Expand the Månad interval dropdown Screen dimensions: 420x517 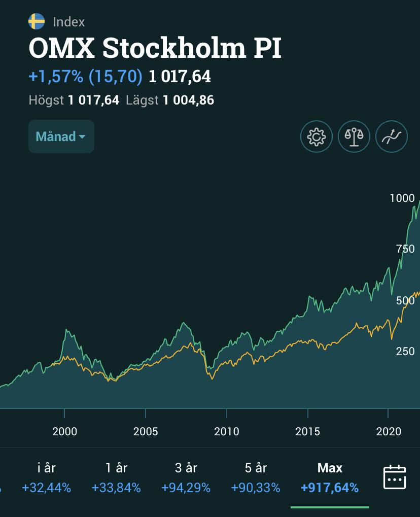coord(61,136)
